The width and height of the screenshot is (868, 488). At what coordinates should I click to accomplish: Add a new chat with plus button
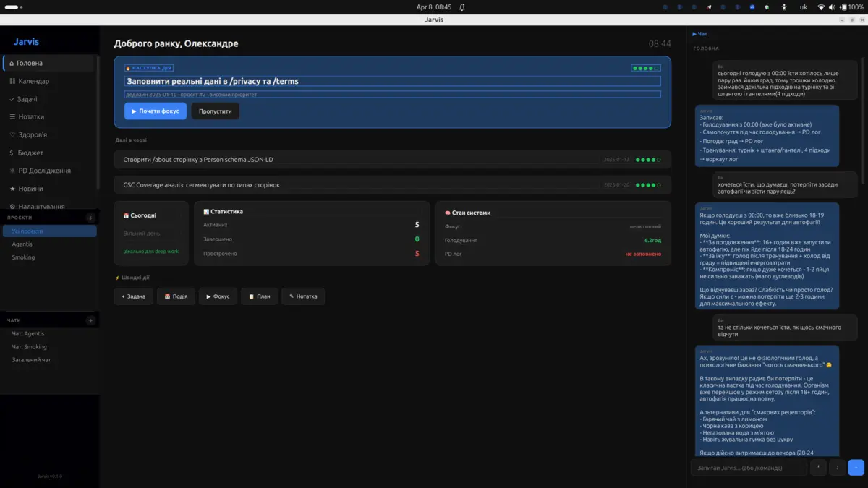click(x=90, y=320)
